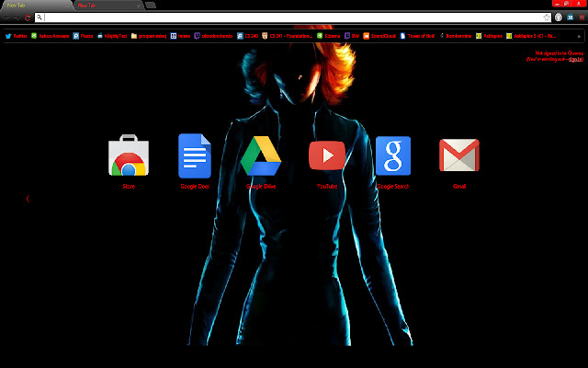The width and height of the screenshot is (588, 368).
Task: Open the Google Search app
Action: (393, 155)
